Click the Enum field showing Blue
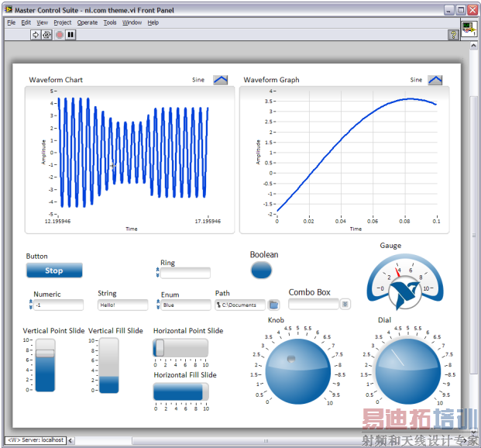481x448 pixels. [x=186, y=305]
